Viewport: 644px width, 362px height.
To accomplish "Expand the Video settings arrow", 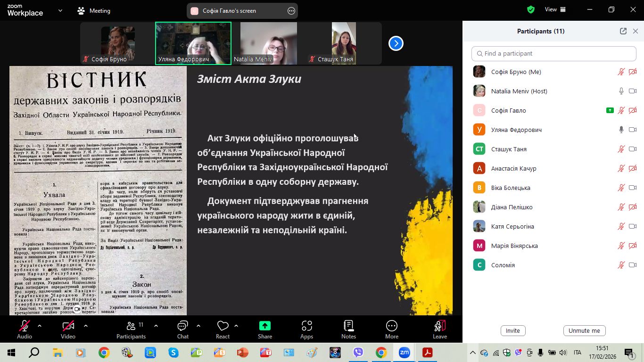I will [x=85, y=326].
